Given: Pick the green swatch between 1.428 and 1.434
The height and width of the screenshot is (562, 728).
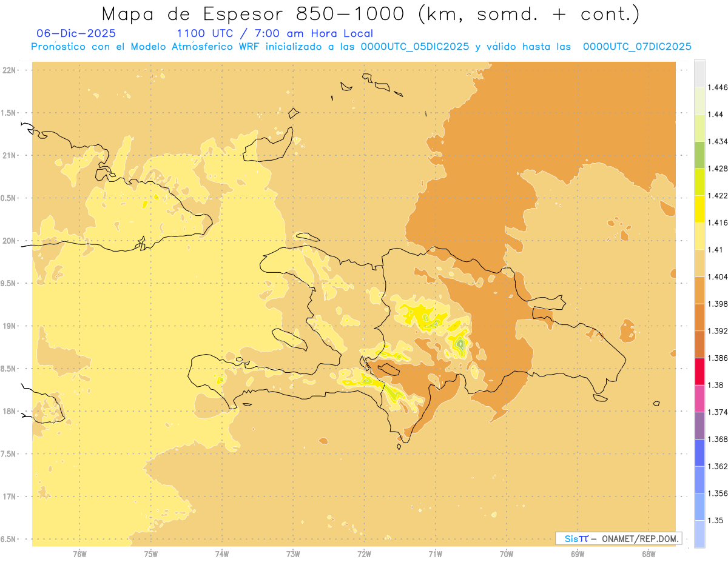Looking at the screenshot, I should click(699, 155).
